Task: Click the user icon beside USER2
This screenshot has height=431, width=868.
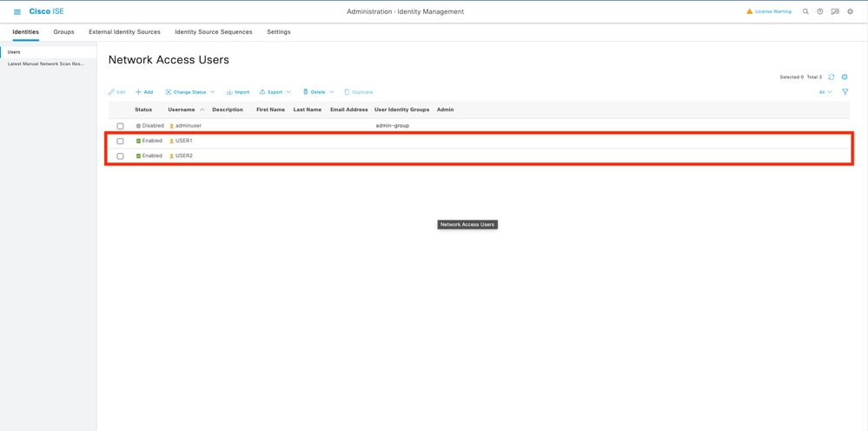Action: 172,156
